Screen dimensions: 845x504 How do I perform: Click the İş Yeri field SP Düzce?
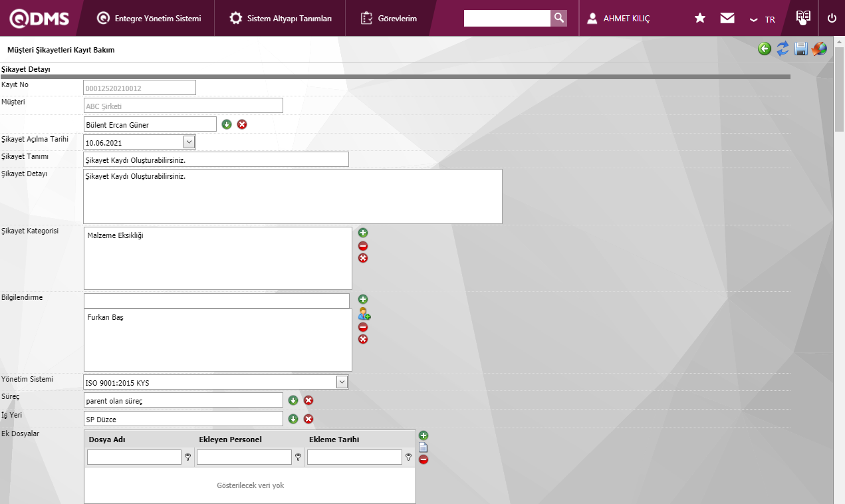click(x=183, y=419)
